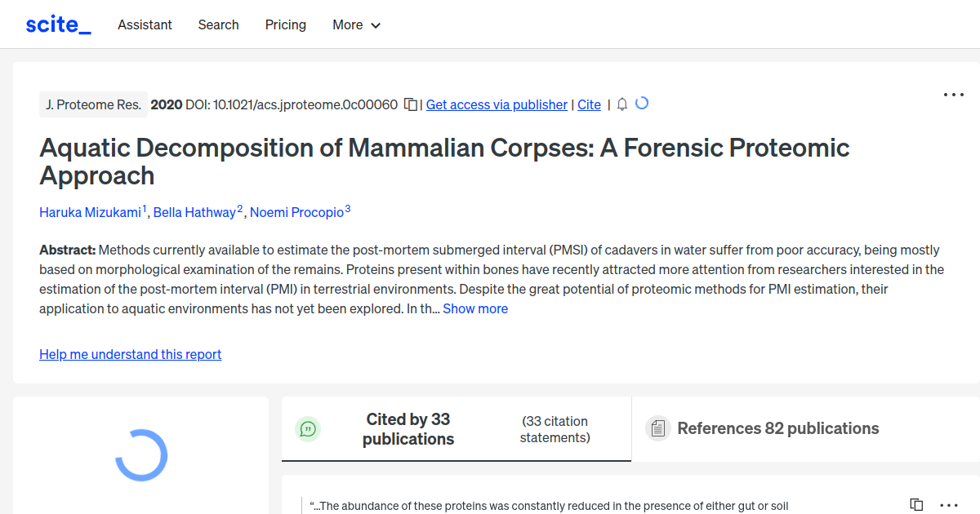This screenshot has width=980, height=514.
Task: Open the Assistant menu item
Action: pyautogui.click(x=145, y=25)
